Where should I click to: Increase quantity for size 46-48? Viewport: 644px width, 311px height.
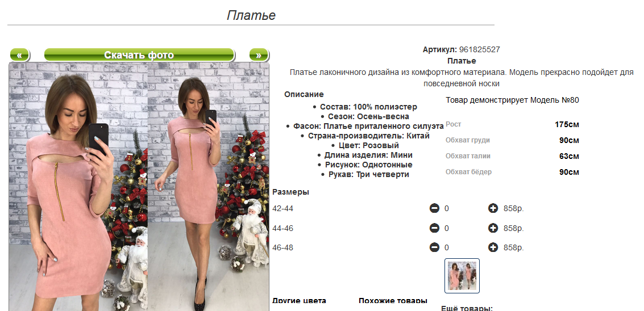coord(493,247)
